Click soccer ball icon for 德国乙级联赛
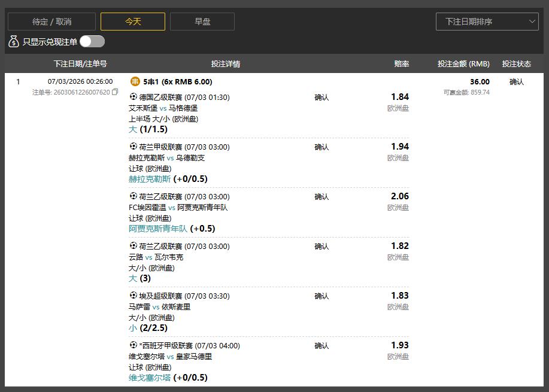Screen dimensions: 549x392 tap(133, 97)
